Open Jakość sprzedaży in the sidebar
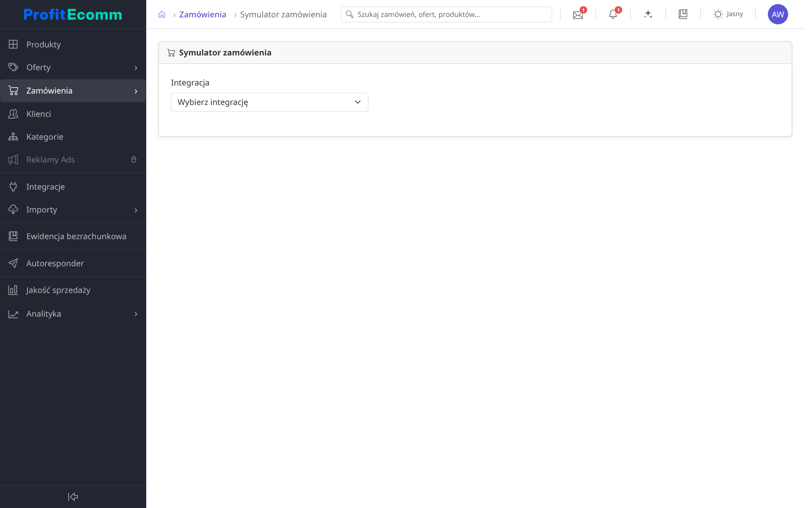This screenshot has height=508, width=812. [x=73, y=290]
